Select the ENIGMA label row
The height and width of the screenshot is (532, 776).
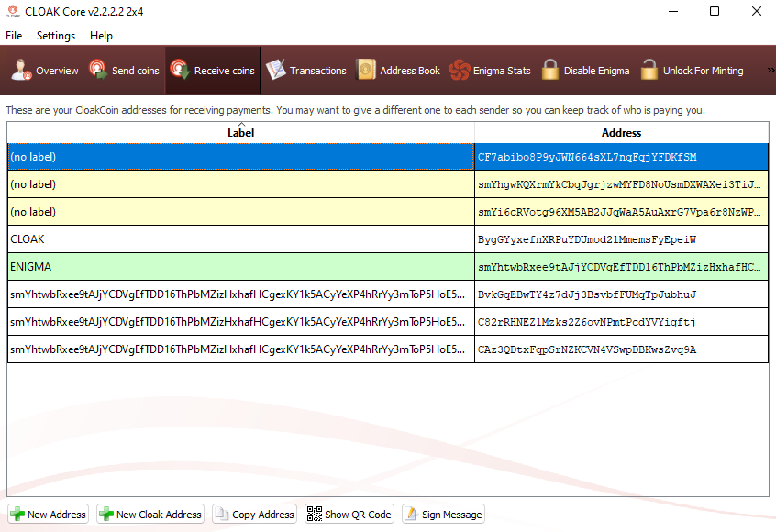241,266
